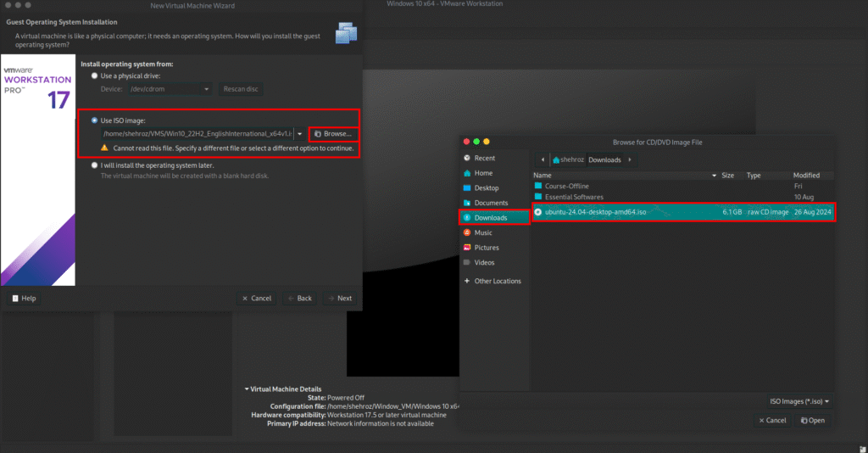Screen dimensions: 868x453
Task: Click the name column sort arrow indicator
Action: [x=714, y=176]
